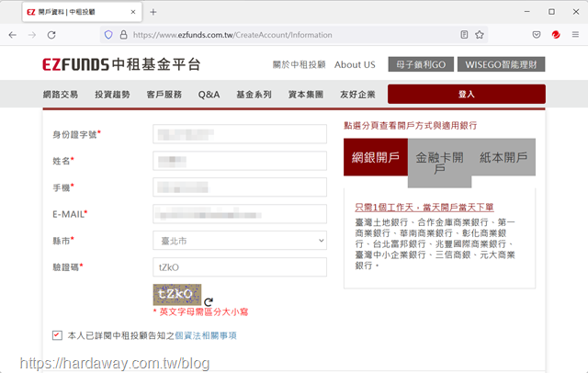588x373 pixels.
Task: Click the browser forward arrow
Action: click(x=32, y=35)
